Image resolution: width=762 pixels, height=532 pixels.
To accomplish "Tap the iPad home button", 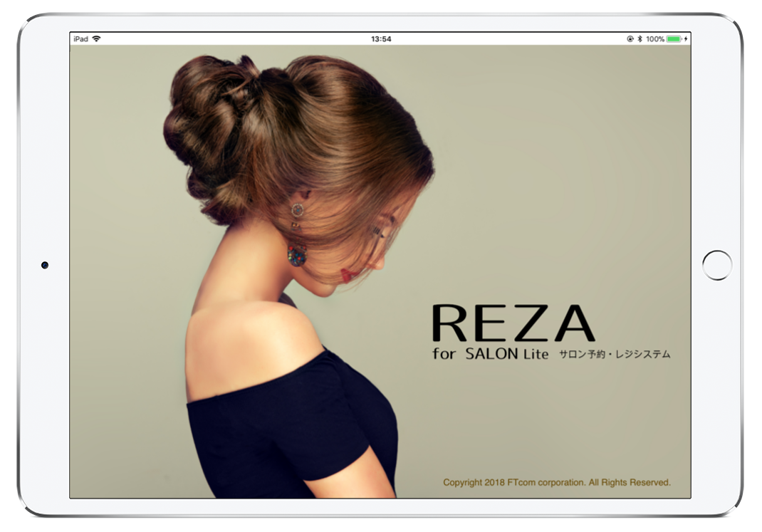I will coord(717,265).
